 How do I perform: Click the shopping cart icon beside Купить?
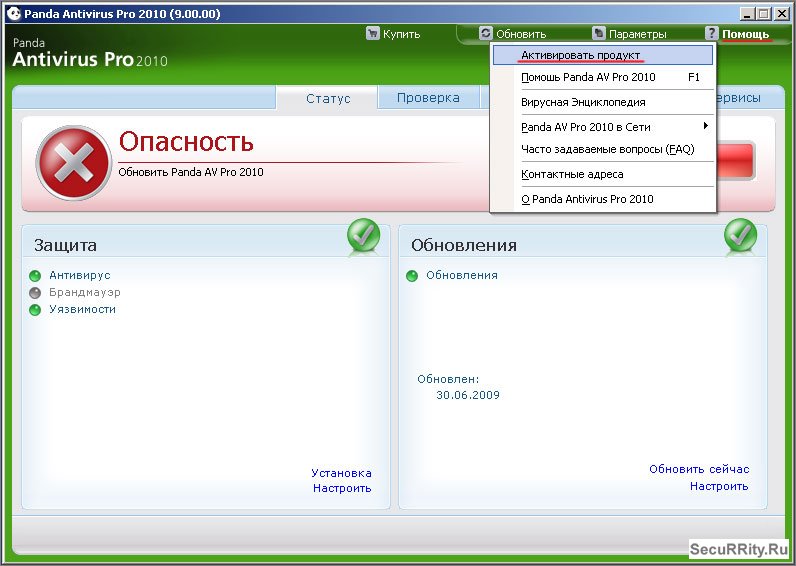click(373, 34)
